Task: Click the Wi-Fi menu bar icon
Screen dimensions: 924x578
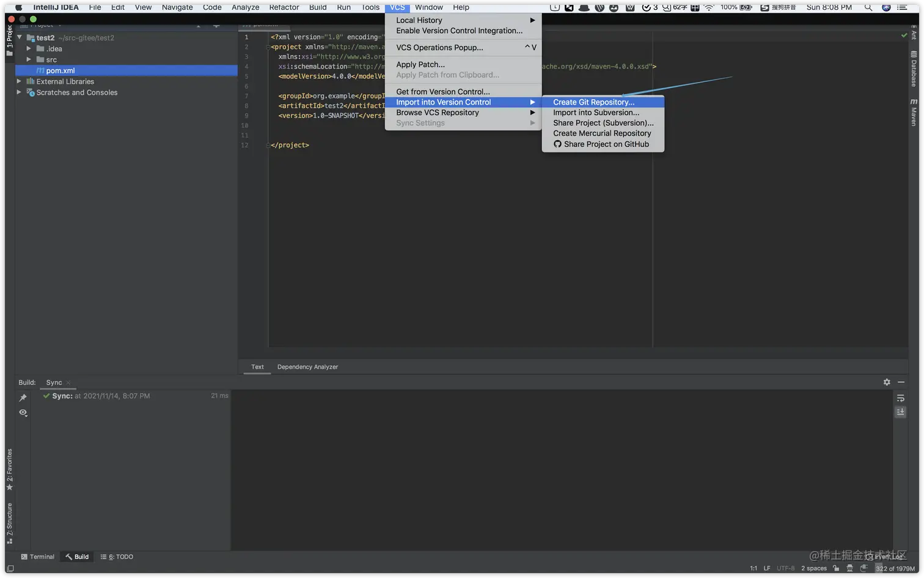Action: tap(709, 7)
